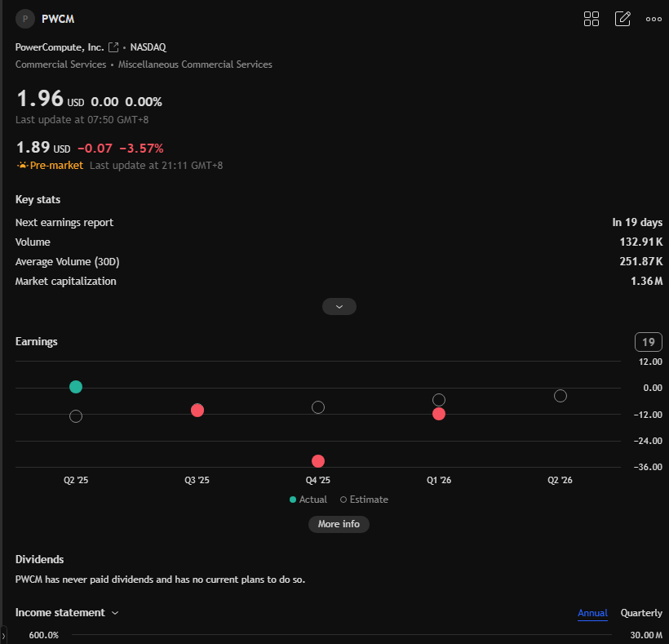Screen dimensions: 669x644
Task: Click the 1.36 M market cap value
Action: (x=646, y=282)
